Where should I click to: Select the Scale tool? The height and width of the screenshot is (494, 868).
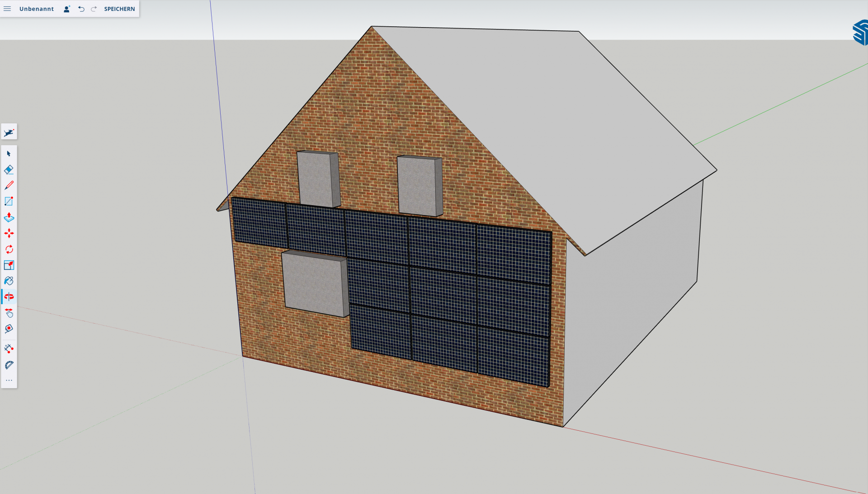pyautogui.click(x=9, y=265)
